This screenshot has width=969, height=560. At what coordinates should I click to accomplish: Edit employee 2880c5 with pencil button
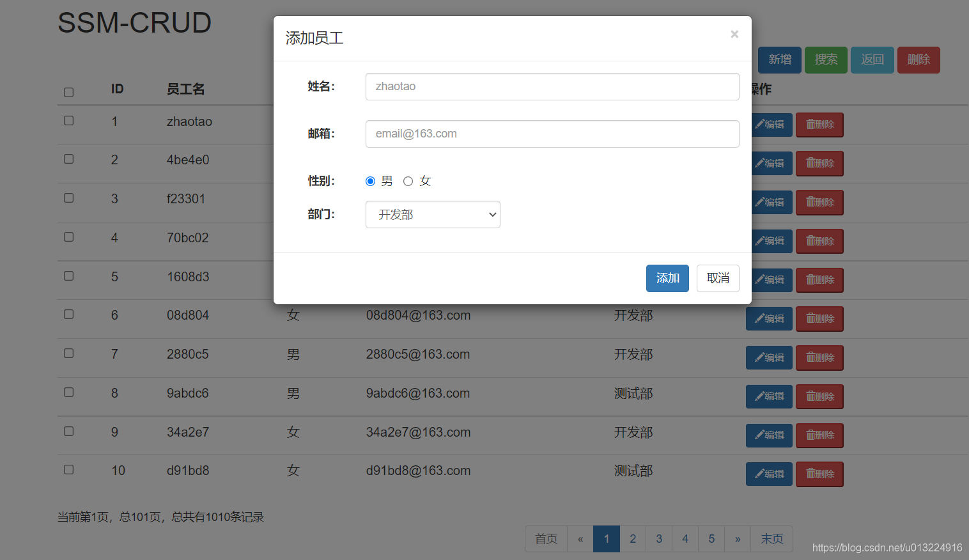pos(769,358)
